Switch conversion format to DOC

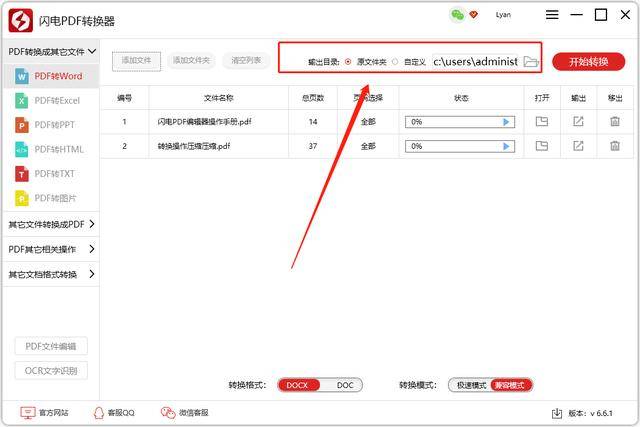[344, 385]
